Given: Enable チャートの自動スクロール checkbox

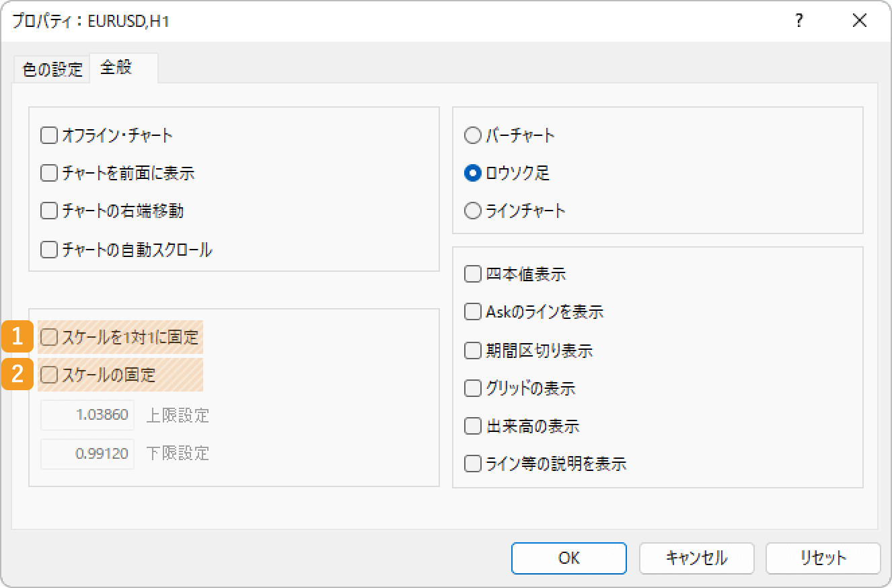Looking at the screenshot, I should 49,250.
